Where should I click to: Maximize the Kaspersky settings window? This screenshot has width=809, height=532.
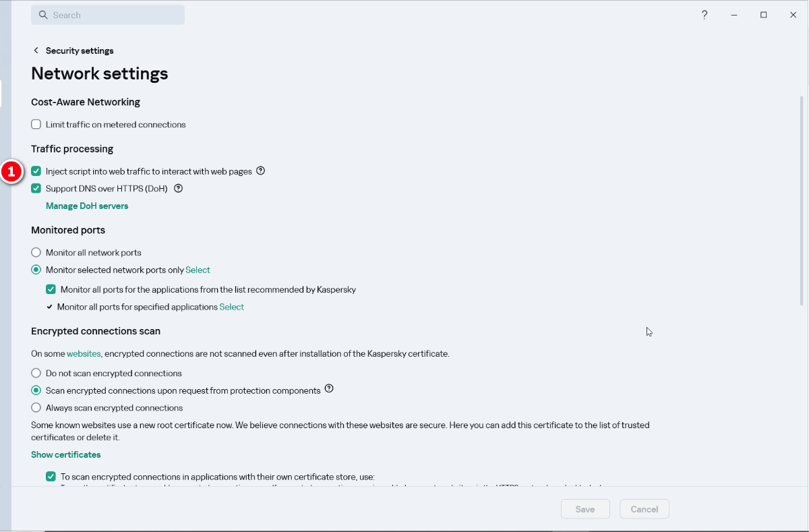763,15
